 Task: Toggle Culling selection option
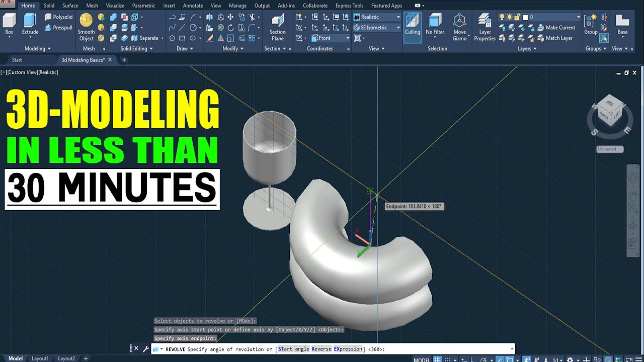412,28
